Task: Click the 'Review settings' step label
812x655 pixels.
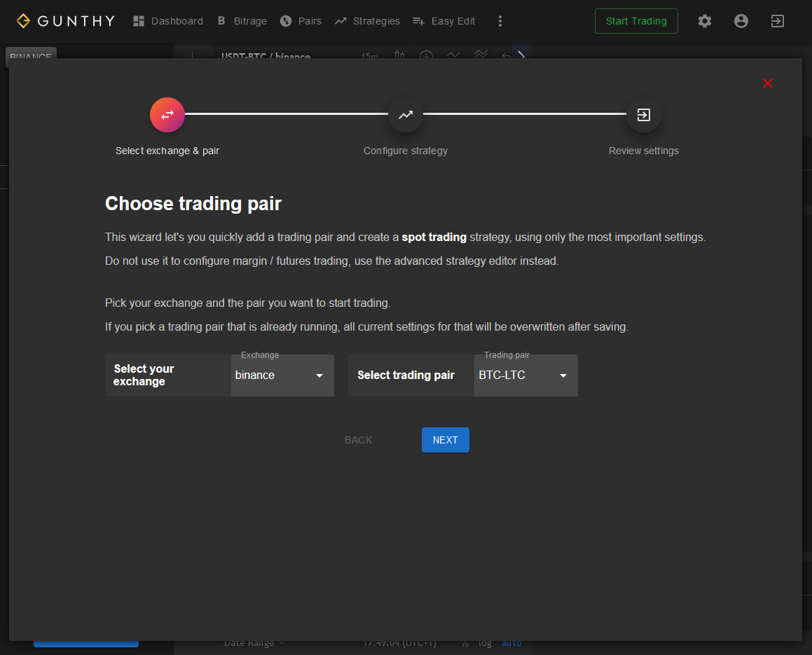Action: tap(643, 151)
